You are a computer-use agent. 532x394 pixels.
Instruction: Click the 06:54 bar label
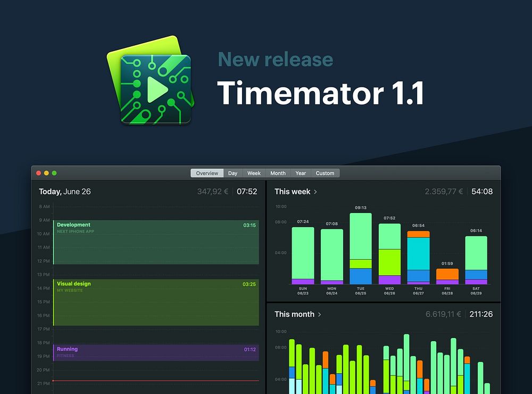pos(418,226)
